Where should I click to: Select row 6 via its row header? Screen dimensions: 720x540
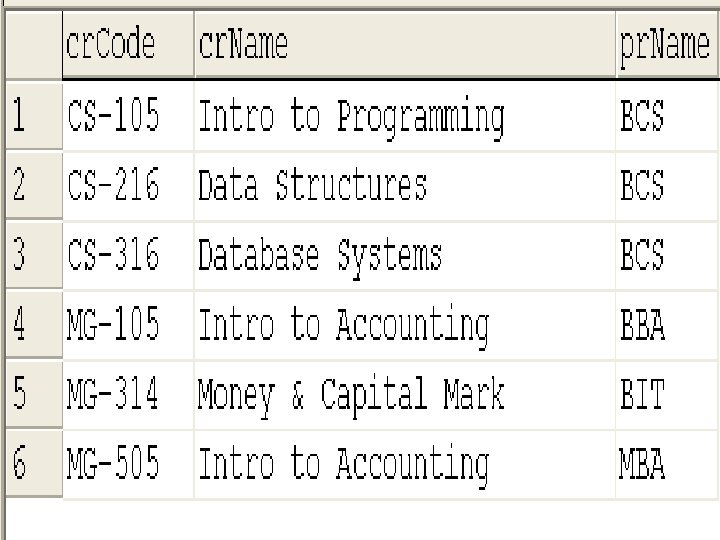pos(34,463)
